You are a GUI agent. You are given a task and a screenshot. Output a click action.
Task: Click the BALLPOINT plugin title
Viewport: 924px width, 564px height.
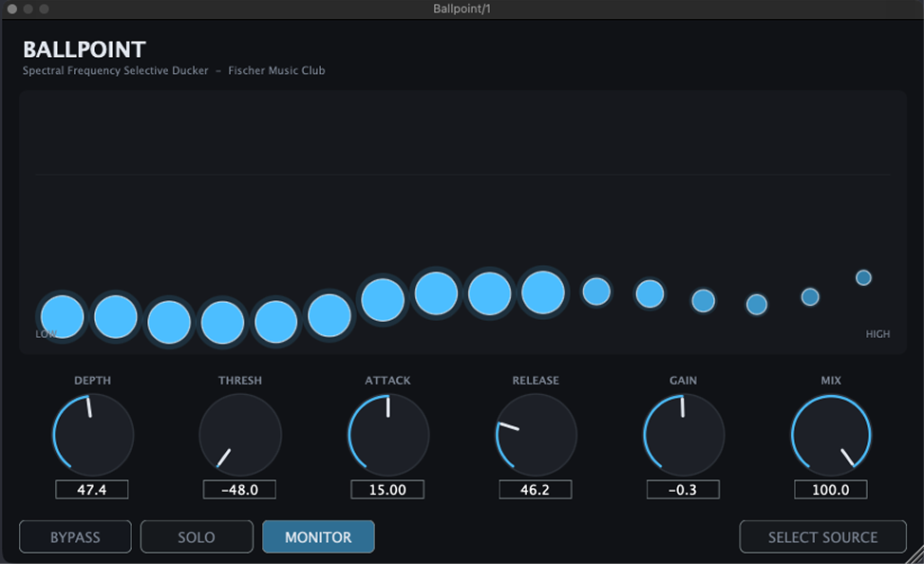pos(85,49)
